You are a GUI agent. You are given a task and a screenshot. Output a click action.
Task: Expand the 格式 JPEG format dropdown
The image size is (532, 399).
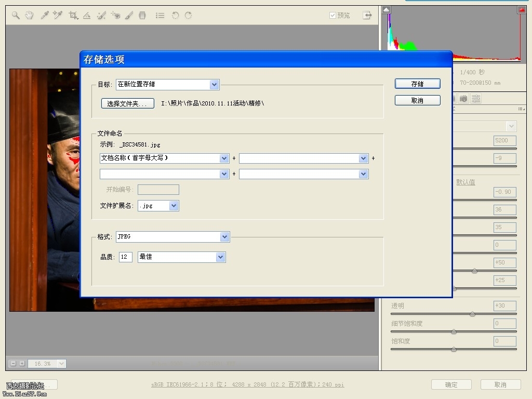click(224, 237)
